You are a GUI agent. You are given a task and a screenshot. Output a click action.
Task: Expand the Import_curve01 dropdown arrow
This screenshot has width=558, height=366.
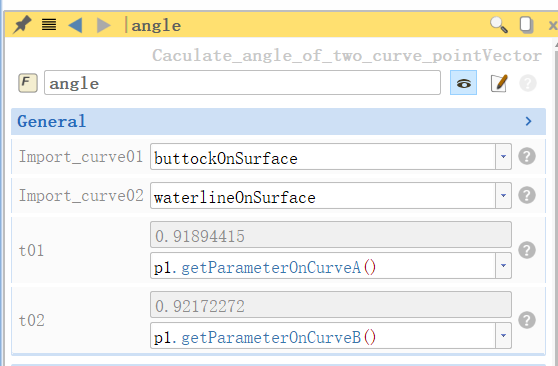point(504,157)
